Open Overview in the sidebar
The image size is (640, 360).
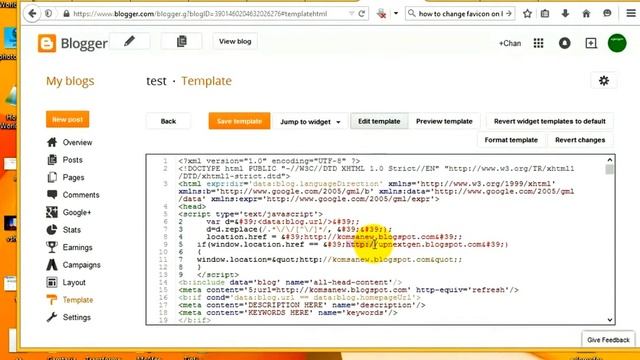77,142
